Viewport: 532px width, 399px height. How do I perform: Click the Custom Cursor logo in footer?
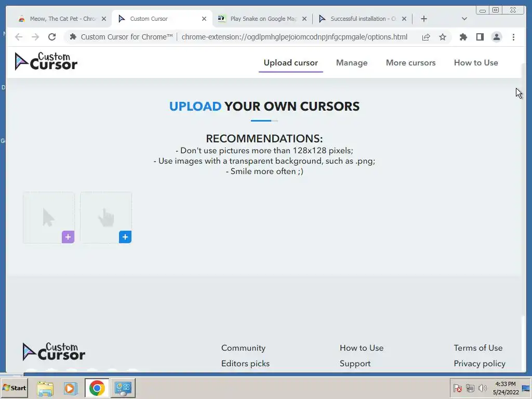tap(54, 352)
